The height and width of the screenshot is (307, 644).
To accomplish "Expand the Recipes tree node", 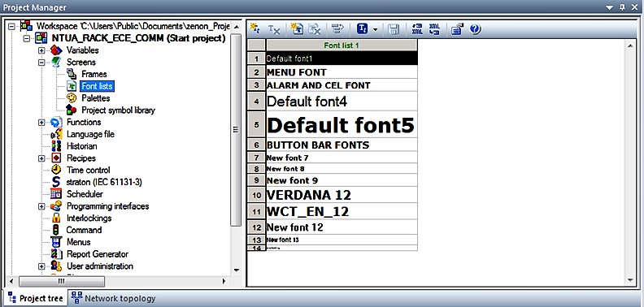I will (41, 158).
